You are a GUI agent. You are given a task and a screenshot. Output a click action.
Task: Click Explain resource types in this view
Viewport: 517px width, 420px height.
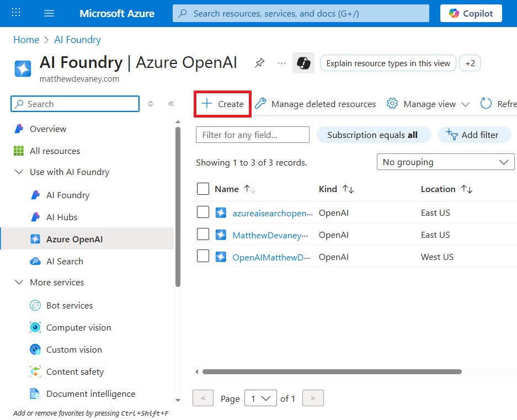click(388, 63)
